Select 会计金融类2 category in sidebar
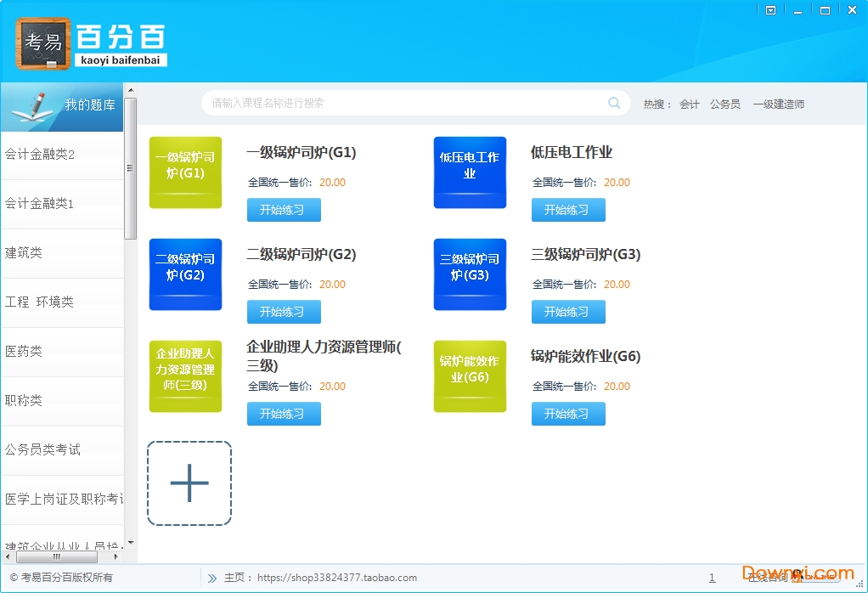Viewport: 868px width, 593px height. coord(62,155)
